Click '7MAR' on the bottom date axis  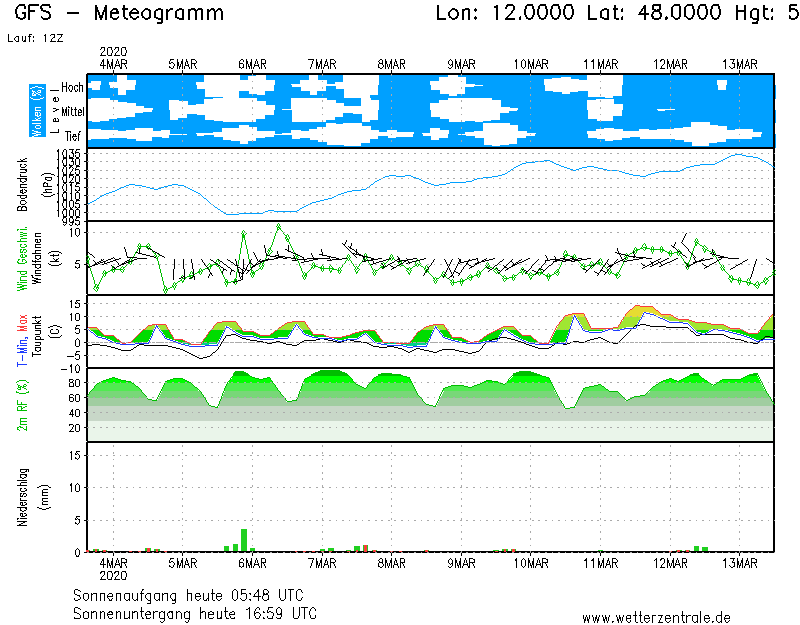coord(322,564)
